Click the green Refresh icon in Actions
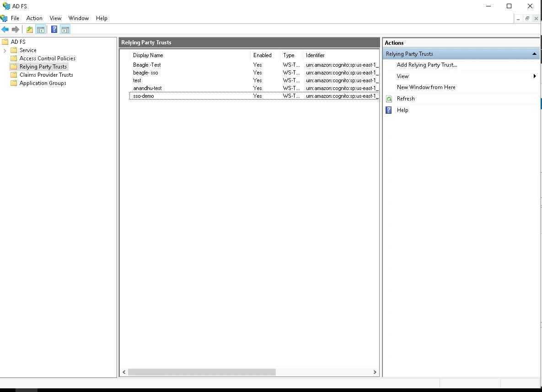The image size is (542, 392). tap(389, 99)
